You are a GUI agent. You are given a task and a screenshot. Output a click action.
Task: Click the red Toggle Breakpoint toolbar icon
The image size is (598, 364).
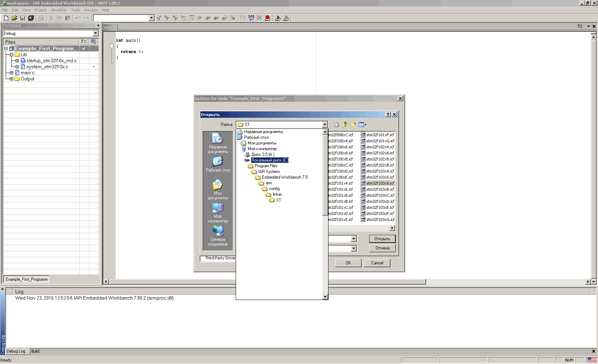(x=268, y=18)
